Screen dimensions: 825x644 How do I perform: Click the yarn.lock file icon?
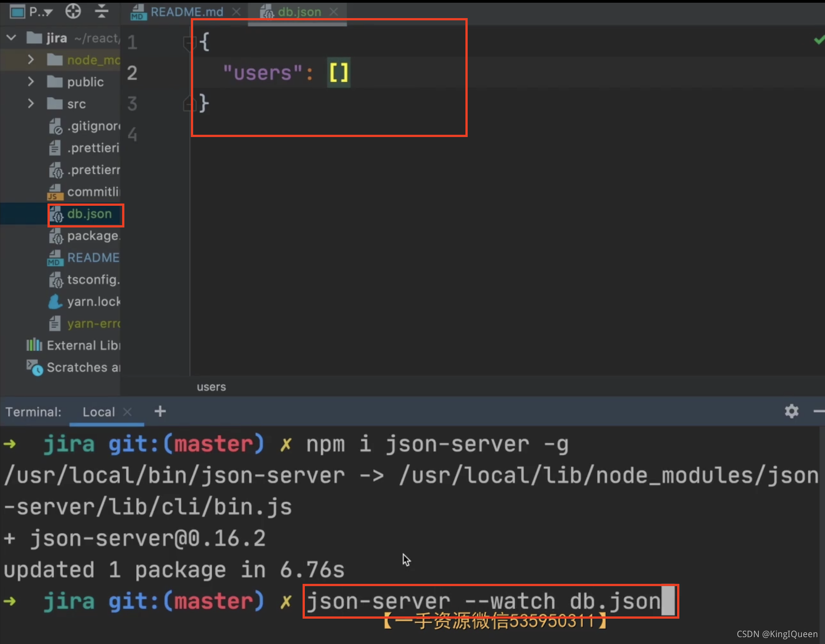click(x=55, y=301)
